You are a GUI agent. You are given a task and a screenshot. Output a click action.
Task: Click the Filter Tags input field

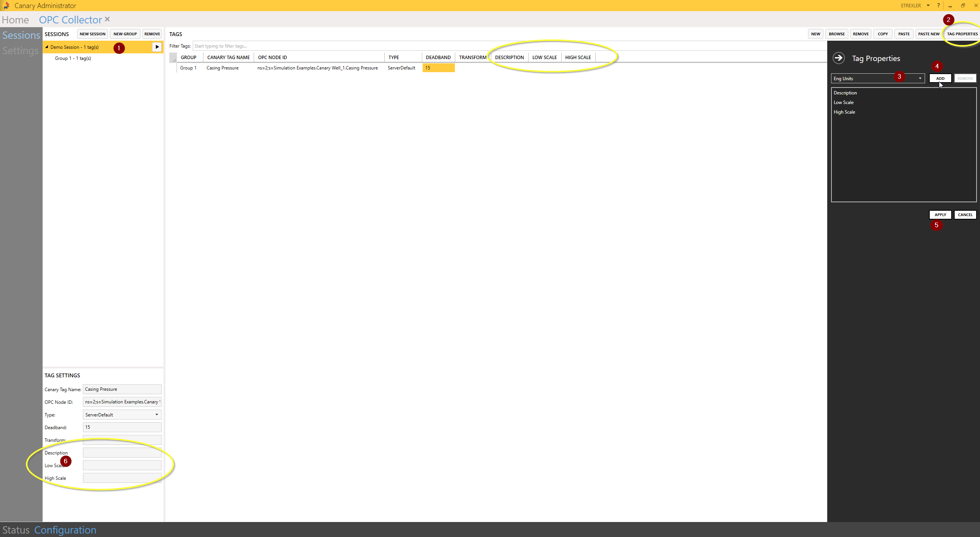(x=307, y=46)
